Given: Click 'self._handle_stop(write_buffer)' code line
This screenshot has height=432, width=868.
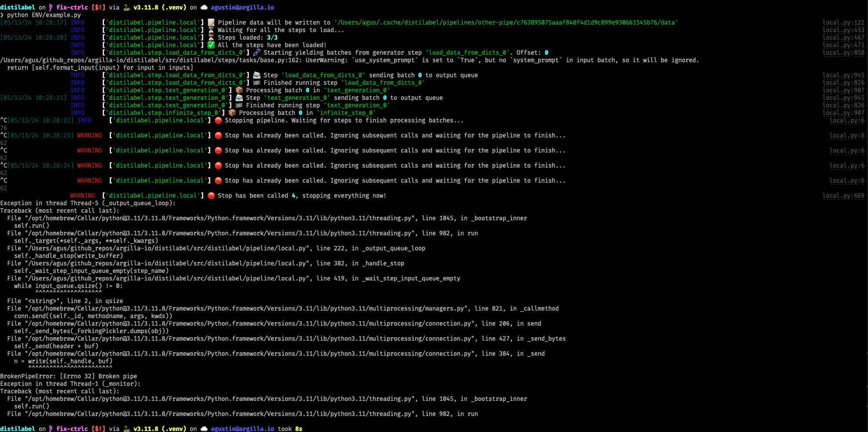Looking at the screenshot, I should (x=68, y=256).
